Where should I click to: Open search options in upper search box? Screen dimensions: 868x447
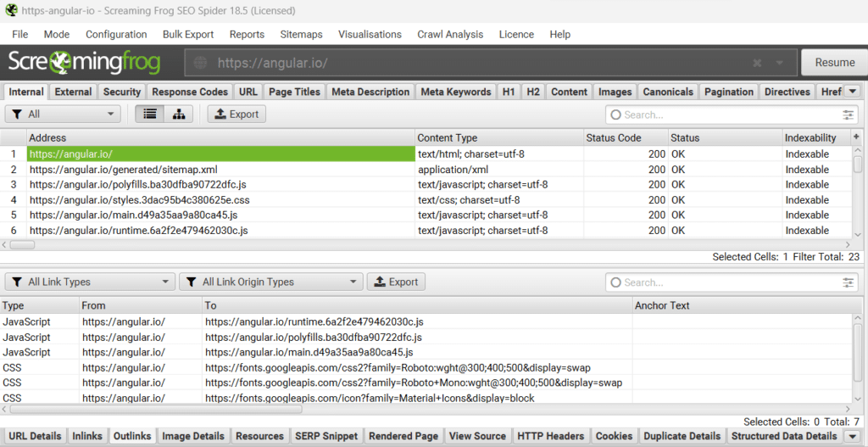click(x=848, y=115)
